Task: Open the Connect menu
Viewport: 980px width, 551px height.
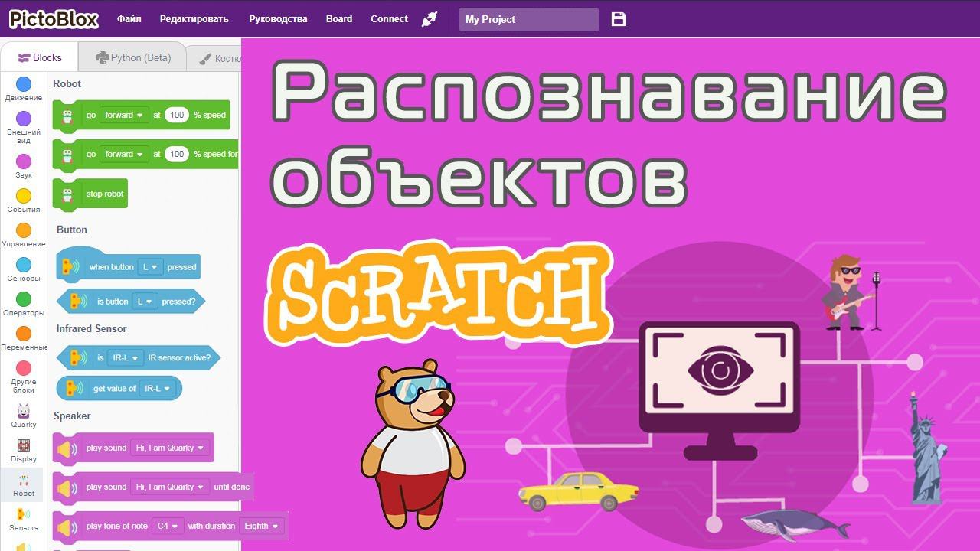Action: 390,19
